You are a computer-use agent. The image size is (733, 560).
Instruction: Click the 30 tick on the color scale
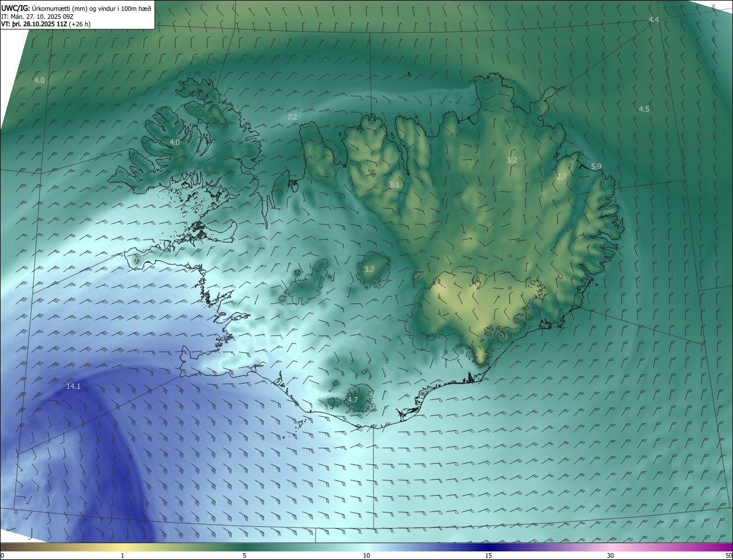click(610, 555)
